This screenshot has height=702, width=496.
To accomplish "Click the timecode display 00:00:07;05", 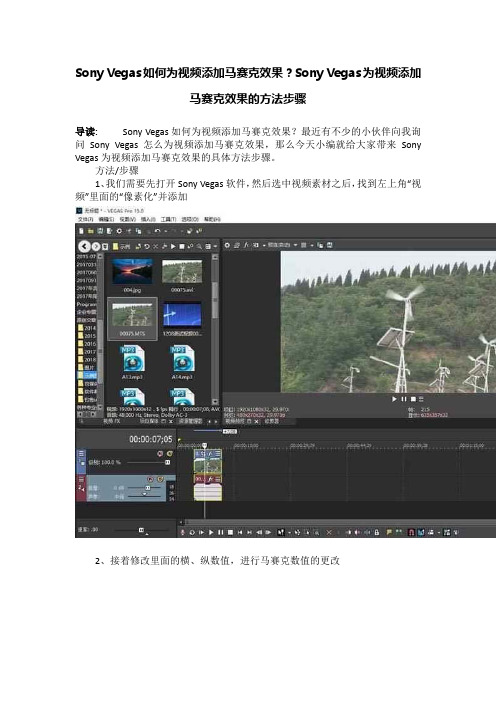I will pyautogui.click(x=150, y=440).
